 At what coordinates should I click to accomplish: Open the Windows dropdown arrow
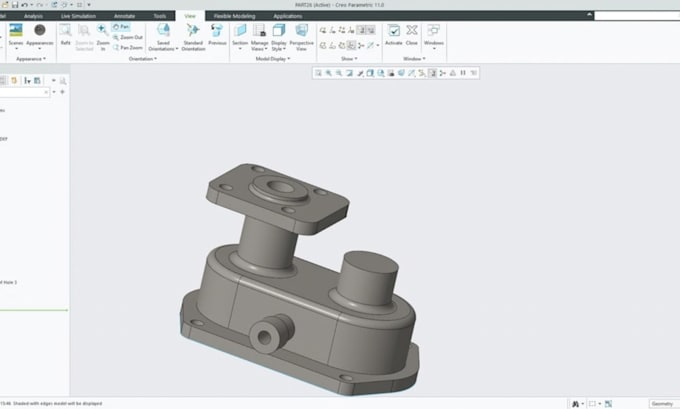tap(434, 49)
